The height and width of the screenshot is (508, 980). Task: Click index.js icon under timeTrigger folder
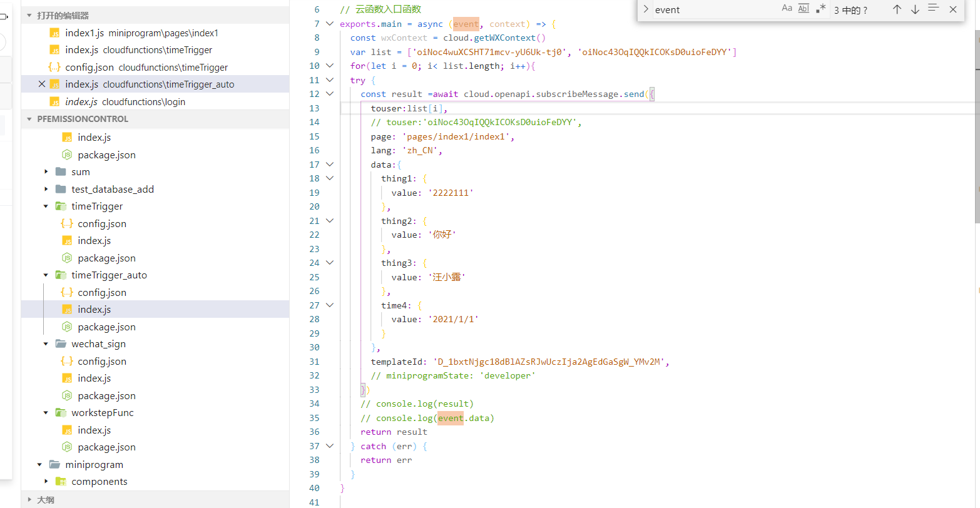[67, 240]
